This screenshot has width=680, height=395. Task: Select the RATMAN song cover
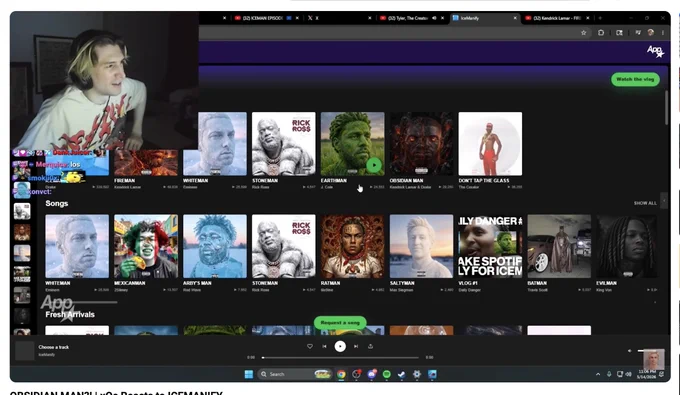[x=352, y=246]
